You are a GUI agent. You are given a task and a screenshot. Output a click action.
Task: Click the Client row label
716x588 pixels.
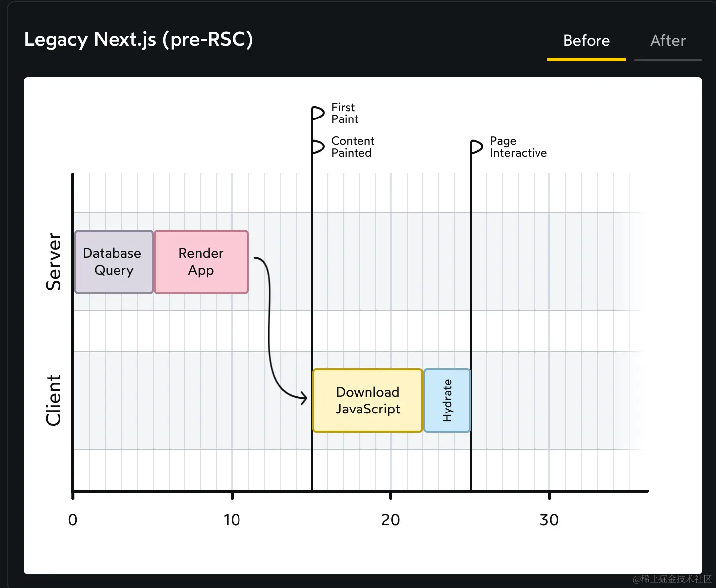53,401
